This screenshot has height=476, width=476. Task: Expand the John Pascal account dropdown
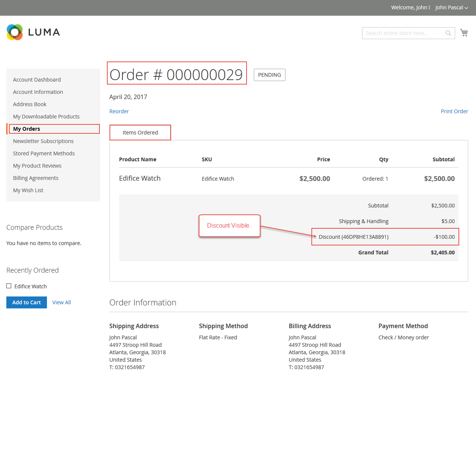(451, 7)
